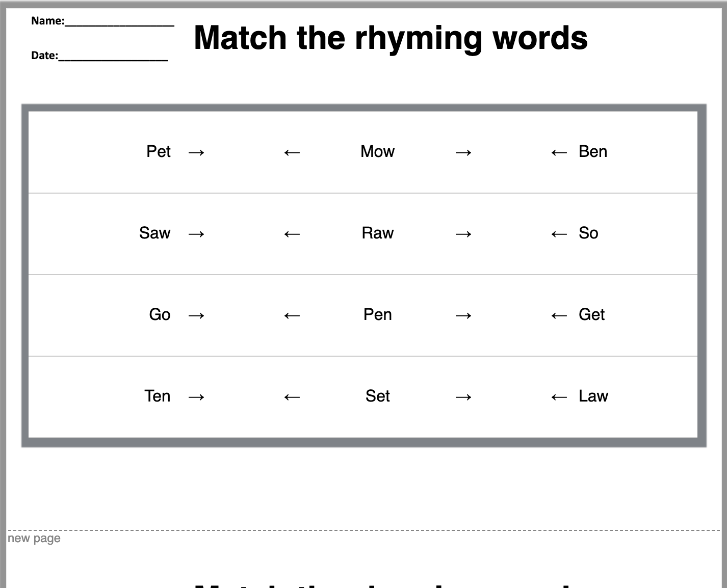
Task: Click the right arrow beside Go
Action: (x=196, y=315)
